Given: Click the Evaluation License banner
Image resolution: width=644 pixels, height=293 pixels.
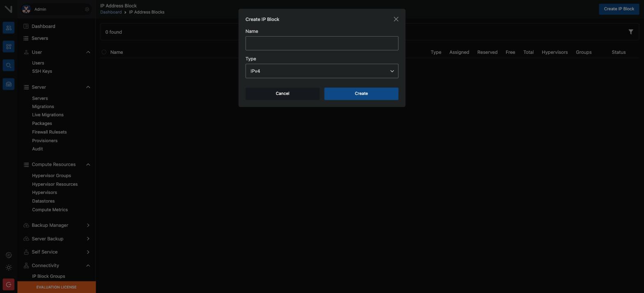Looking at the screenshot, I should pos(56,287).
